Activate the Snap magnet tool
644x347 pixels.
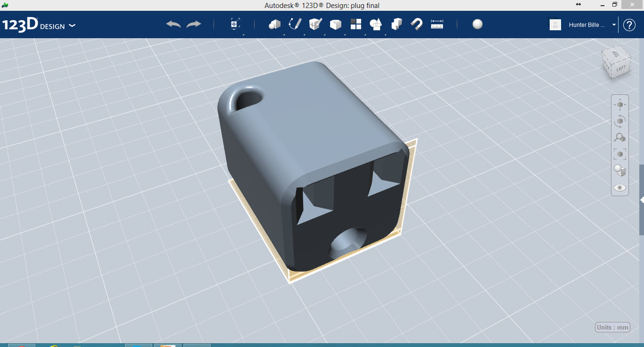point(416,25)
